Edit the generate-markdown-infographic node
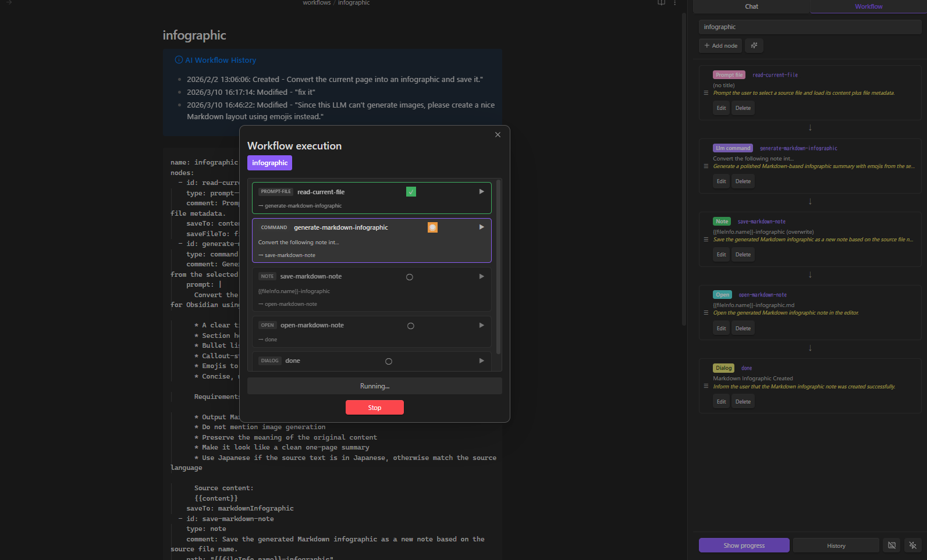This screenshot has width=927, height=560. (x=721, y=181)
